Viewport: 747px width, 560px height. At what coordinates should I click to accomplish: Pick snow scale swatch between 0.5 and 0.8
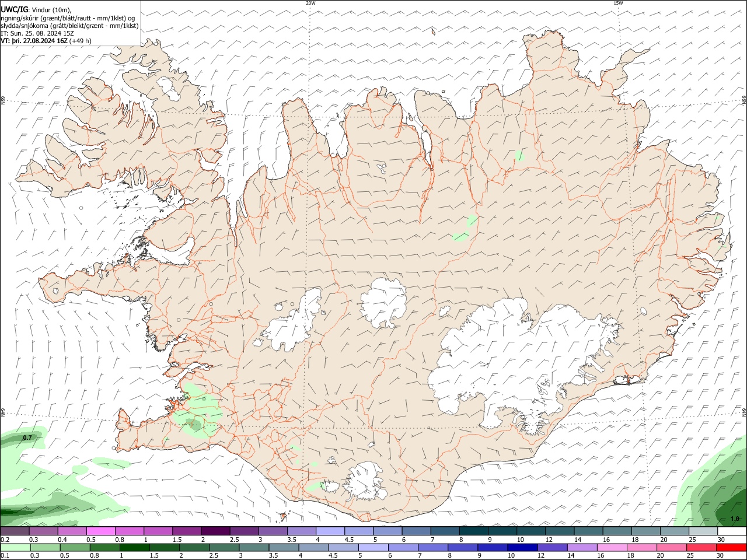pos(100,531)
